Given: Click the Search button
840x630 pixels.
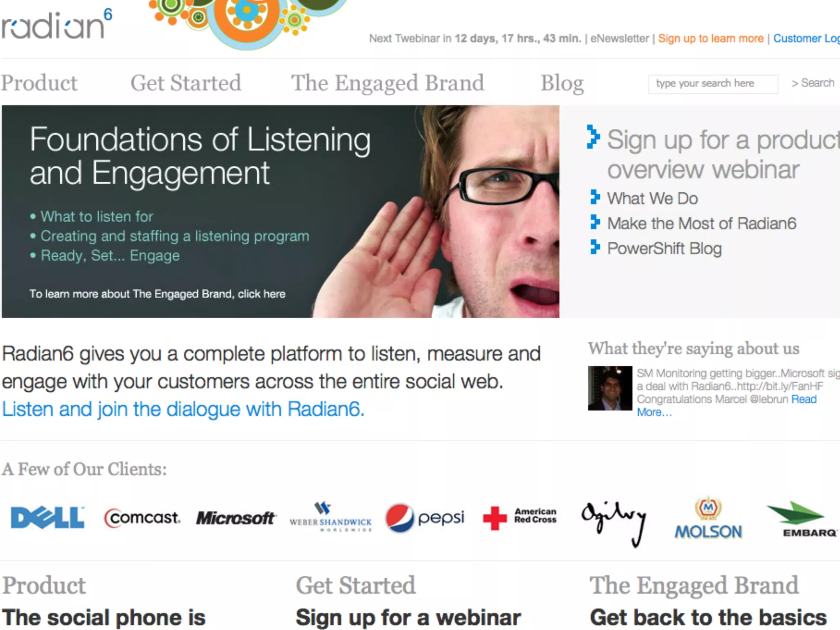Looking at the screenshot, I should (x=813, y=83).
